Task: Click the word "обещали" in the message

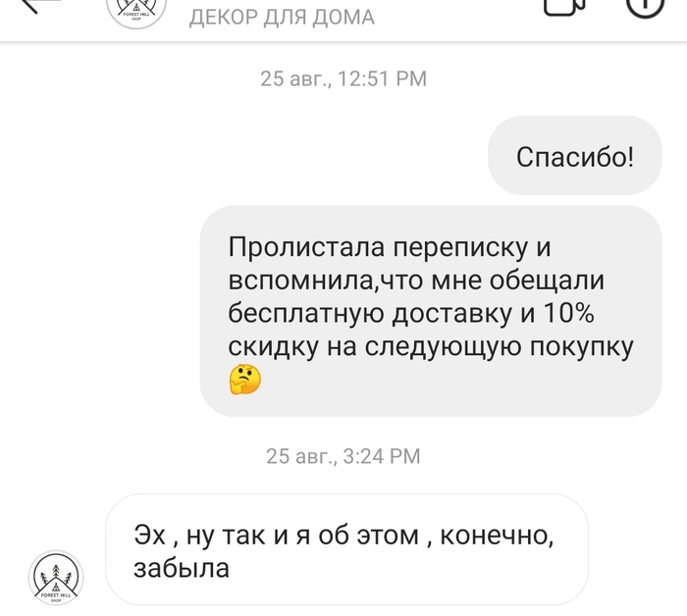Action: coord(547,282)
